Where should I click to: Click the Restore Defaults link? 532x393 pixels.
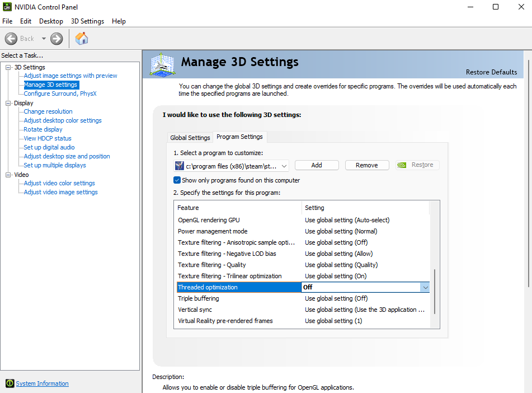point(491,72)
